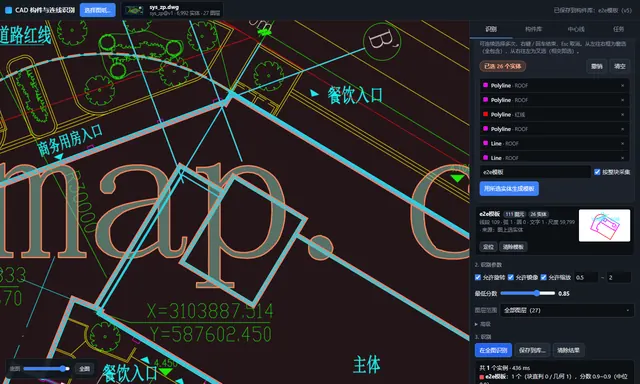The width and height of the screenshot is (640, 384).
Task: Click the 道路红线 label
Action: (26, 35)
